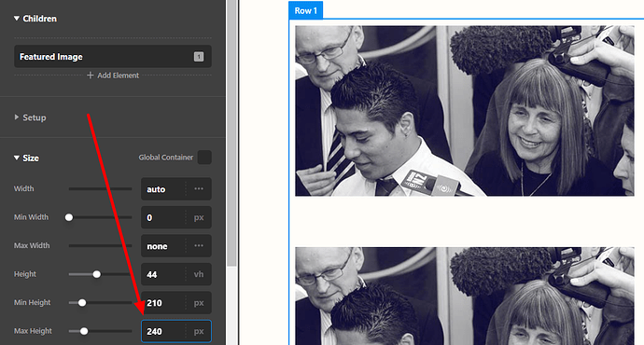The width and height of the screenshot is (644, 345).
Task: Select the Row 1 label tab
Action: pos(305,10)
